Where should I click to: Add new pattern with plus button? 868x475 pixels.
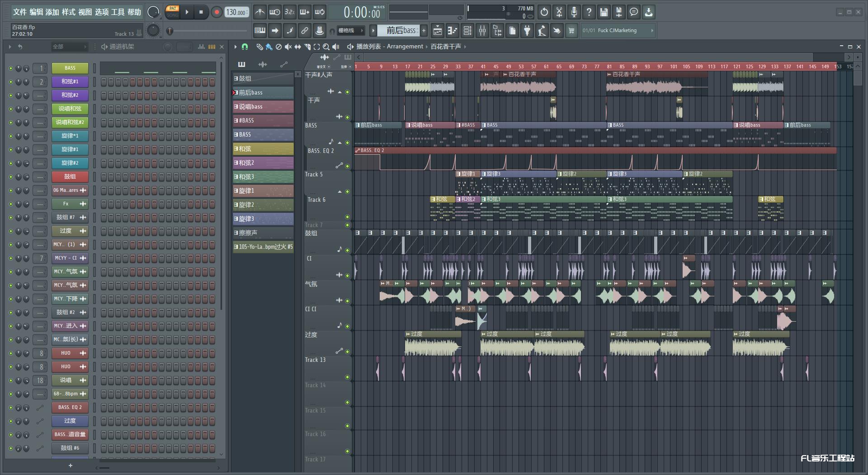click(424, 31)
